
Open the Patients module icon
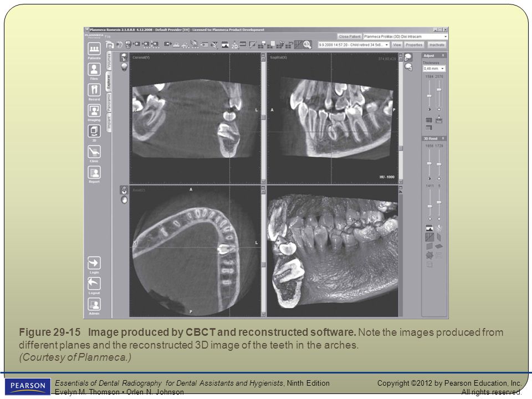pos(94,49)
